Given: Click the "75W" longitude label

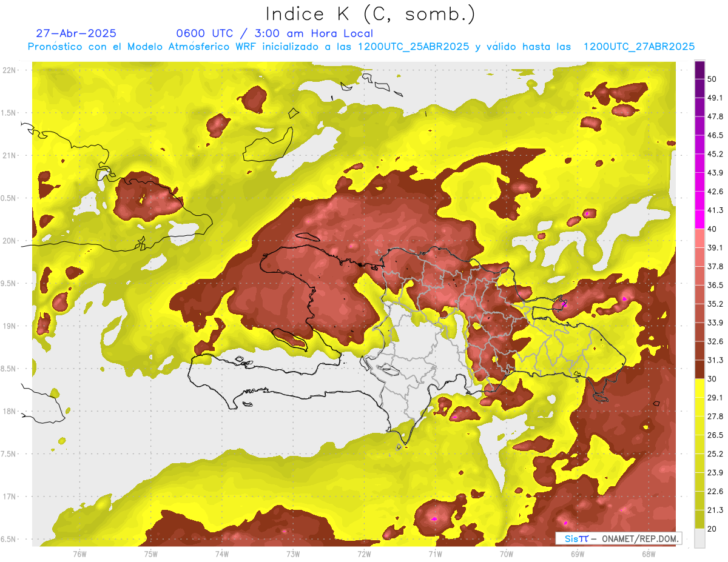Looking at the screenshot, I should click(151, 554).
